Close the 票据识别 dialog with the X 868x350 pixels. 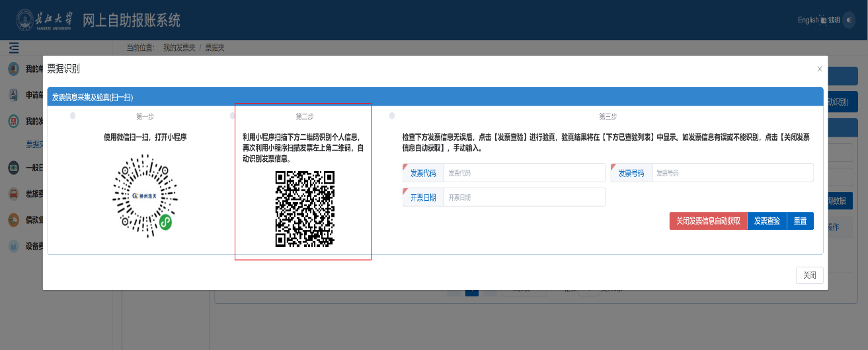pyautogui.click(x=820, y=69)
